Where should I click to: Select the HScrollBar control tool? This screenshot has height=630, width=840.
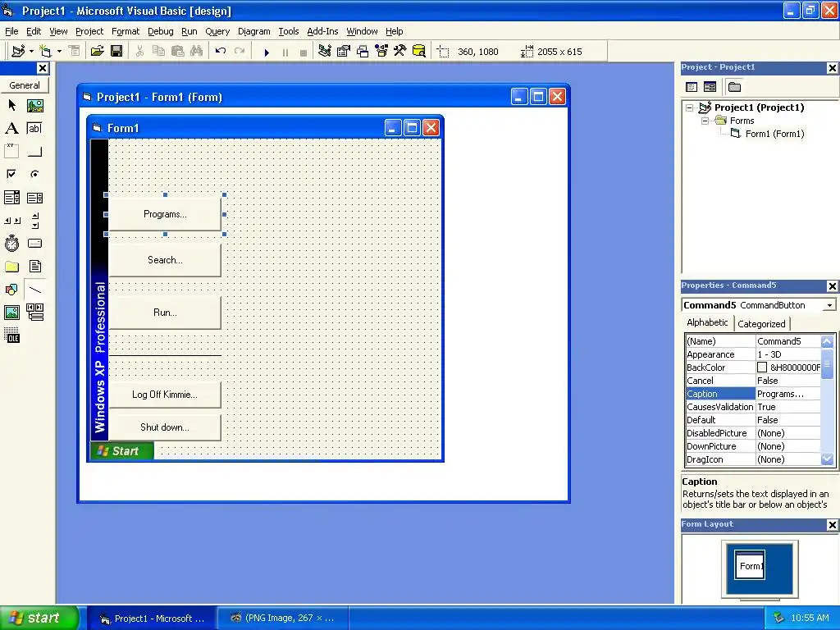pos(11,221)
